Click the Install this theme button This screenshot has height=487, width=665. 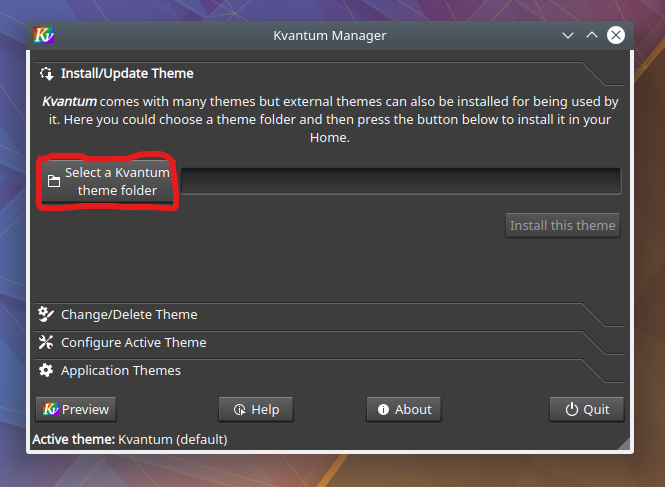click(x=563, y=225)
